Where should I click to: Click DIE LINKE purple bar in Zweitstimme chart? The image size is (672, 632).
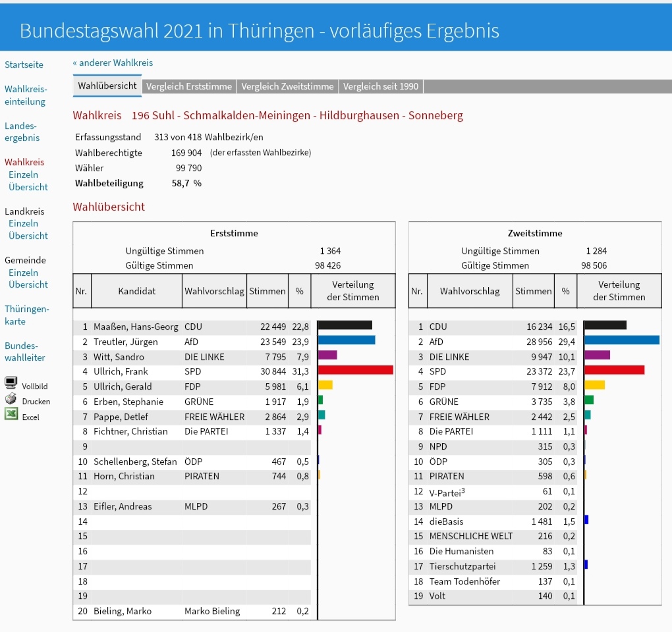click(598, 355)
